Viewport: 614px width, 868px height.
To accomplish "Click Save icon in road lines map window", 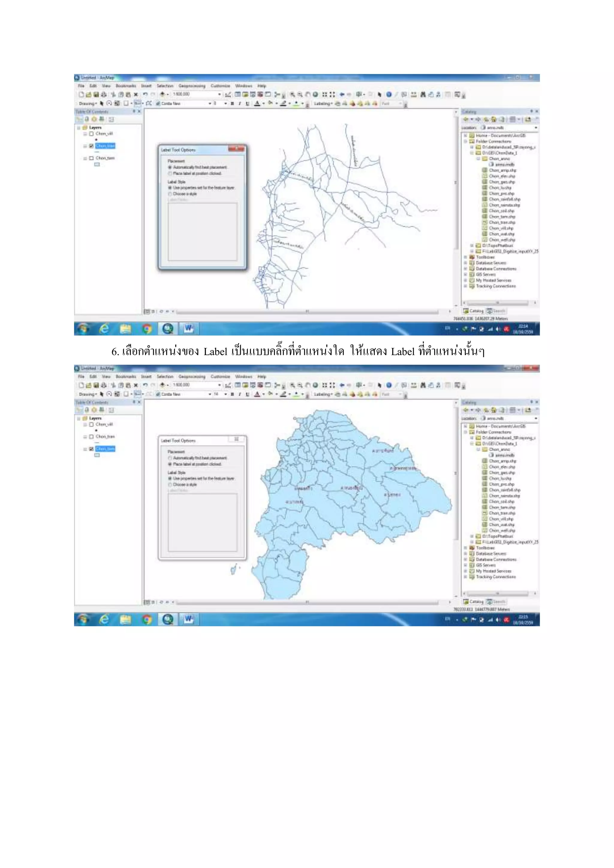I will (96, 94).
